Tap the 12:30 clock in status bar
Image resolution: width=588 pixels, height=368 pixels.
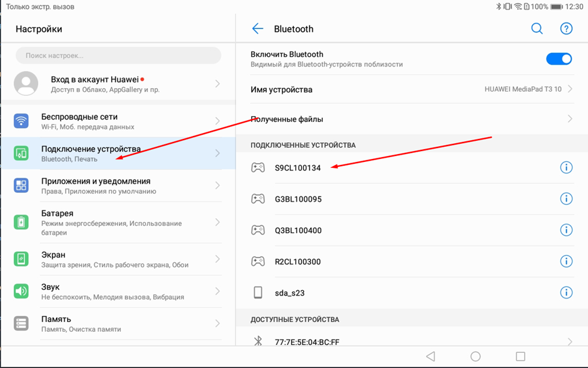[574, 7]
